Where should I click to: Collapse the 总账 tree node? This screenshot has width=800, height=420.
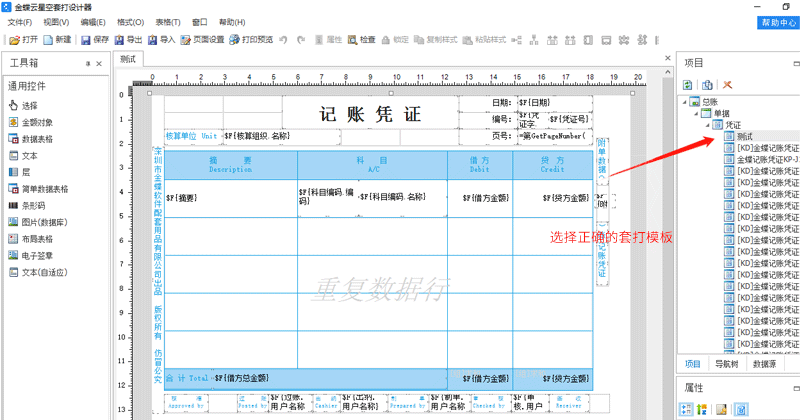(x=685, y=102)
